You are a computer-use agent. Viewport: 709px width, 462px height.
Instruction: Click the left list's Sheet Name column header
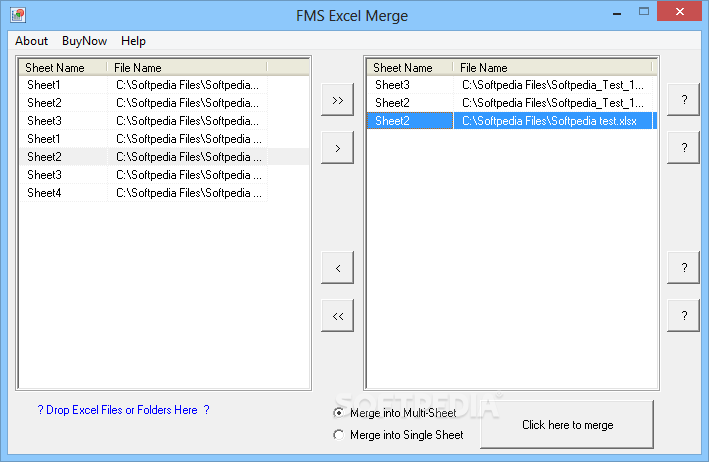click(x=63, y=68)
